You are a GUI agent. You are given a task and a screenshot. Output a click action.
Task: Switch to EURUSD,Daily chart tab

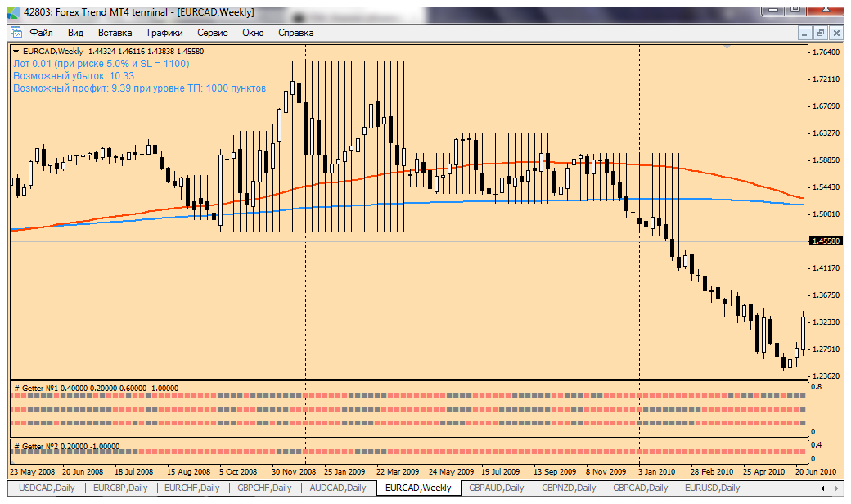pyautogui.click(x=713, y=488)
